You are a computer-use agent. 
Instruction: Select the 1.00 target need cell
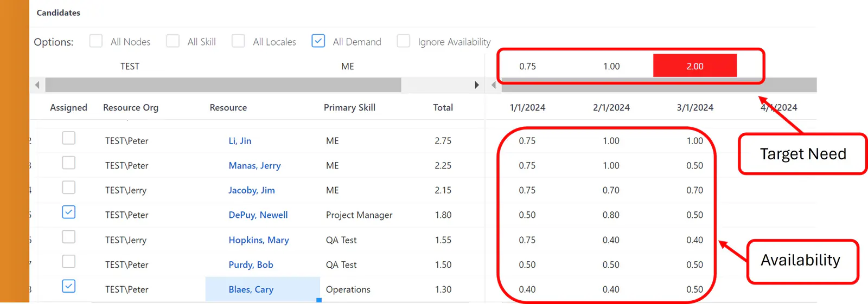point(611,66)
